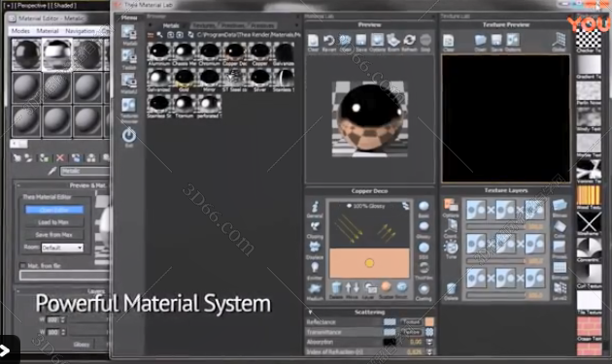Click the Stop icon in Preview toolbar
Image resolution: width=612 pixels, height=364 pixels.
[x=425, y=41]
